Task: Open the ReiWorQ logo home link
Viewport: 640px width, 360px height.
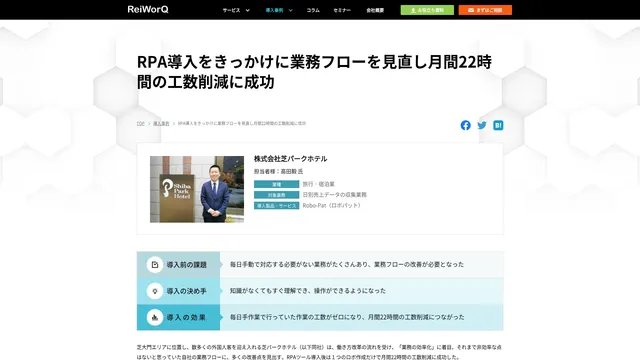Action: point(148,9)
